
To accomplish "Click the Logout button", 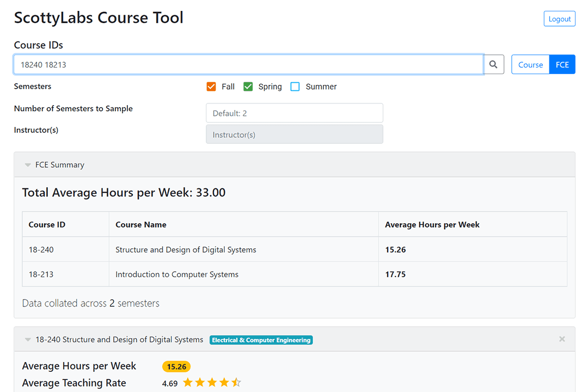I will point(559,19).
